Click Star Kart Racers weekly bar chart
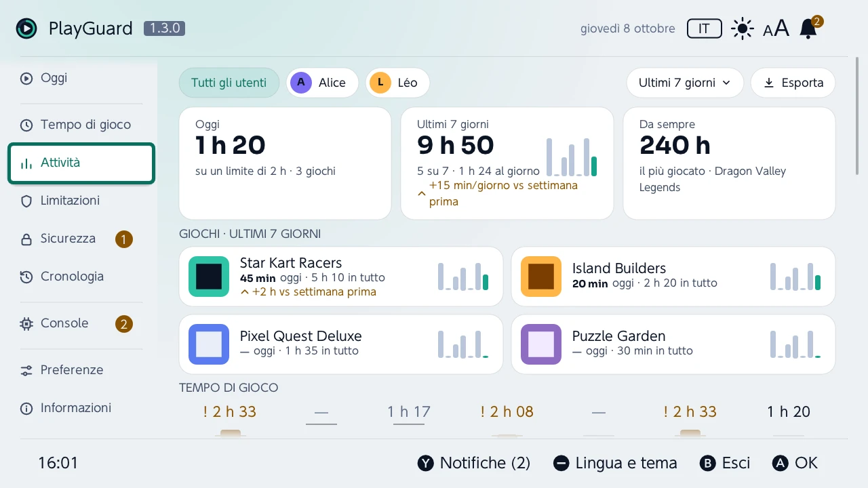Screen dimensions: 868x488 463,277
